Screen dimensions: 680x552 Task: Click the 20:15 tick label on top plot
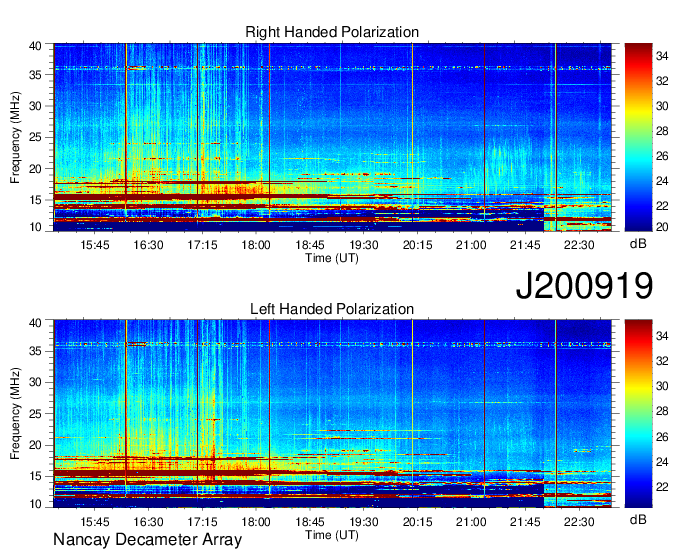pos(417,245)
